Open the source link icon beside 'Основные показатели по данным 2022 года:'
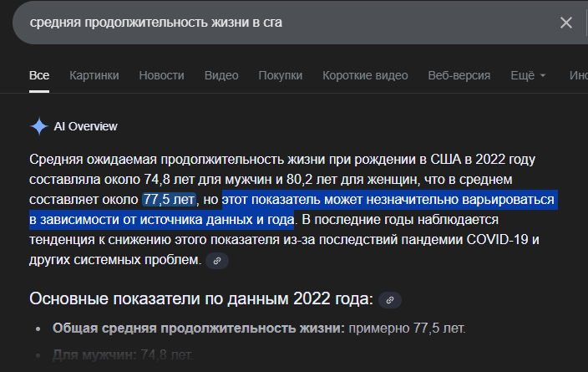The width and height of the screenshot is (588, 372). 390,300
